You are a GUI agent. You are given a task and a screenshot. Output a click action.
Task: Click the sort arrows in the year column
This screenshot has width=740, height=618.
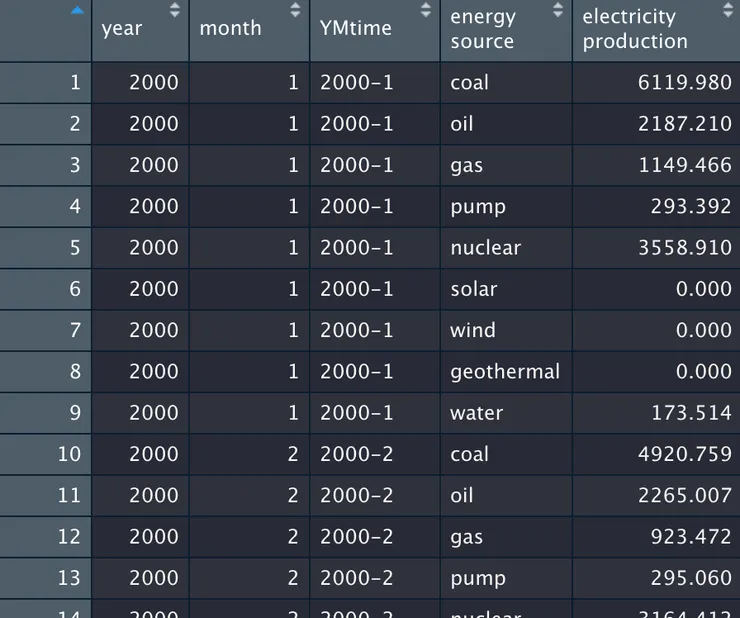click(175, 11)
